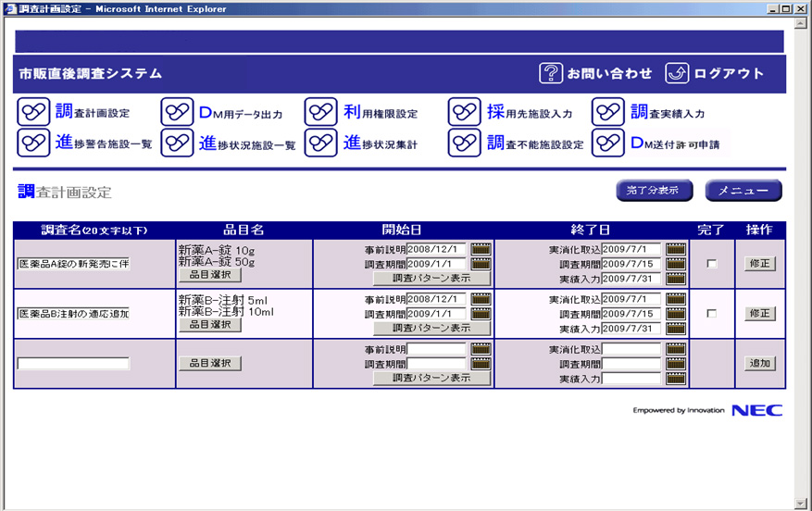Click the 完了分表示 button
The height and width of the screenshot is (511, 812).
pyautogui.click(x=654, y=191)
